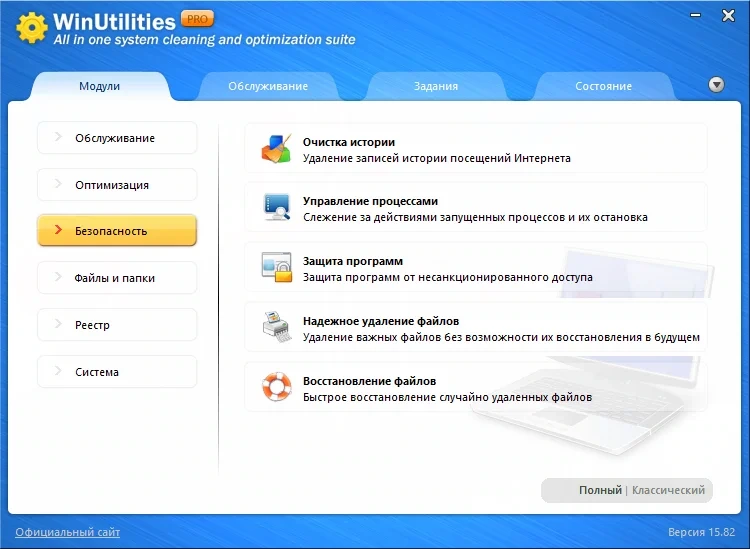Screen dimensions: 750x549
Task: Click red chevron beside Безопасность
Action: click(58, 230)
